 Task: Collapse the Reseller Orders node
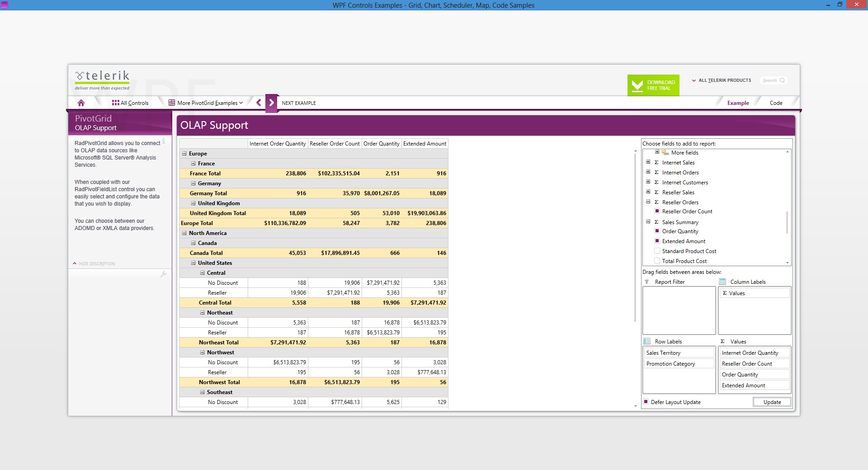tap(648, 202)
